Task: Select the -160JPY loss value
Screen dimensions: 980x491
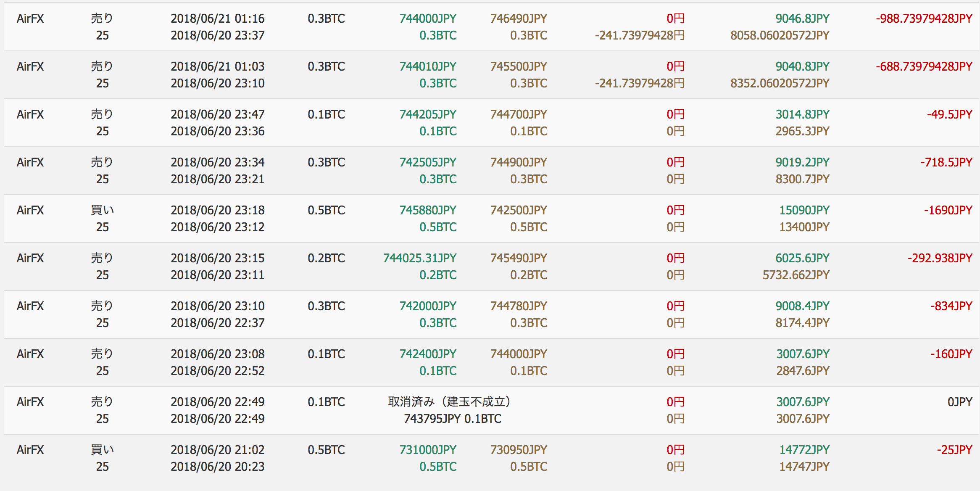Action: coord(951,354)
